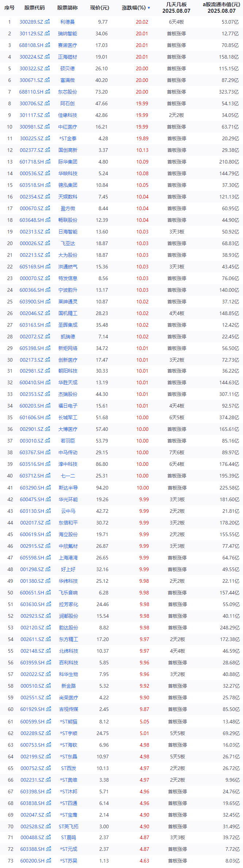Open chart icon next to 603767.SH
The width and height of the screenshot is (243, 868).
48,452
